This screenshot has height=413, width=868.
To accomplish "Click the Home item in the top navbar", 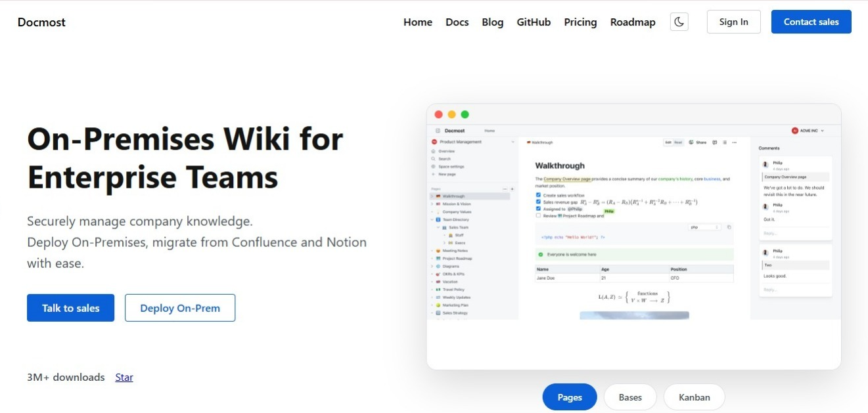I will pyautogui.click(x=418, y=22).
